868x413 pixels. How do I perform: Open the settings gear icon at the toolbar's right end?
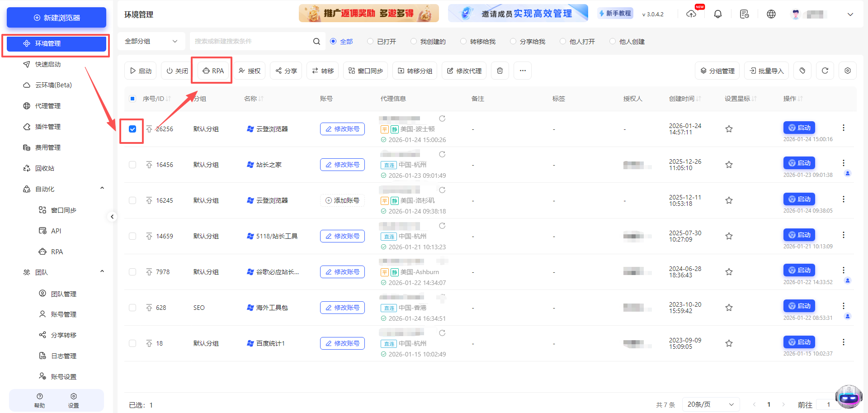[848, 71]
